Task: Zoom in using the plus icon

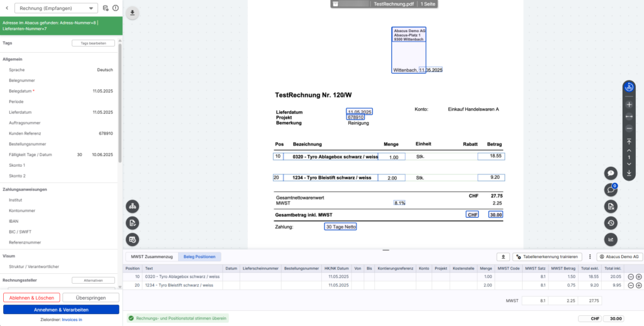Action: [629, 104]
